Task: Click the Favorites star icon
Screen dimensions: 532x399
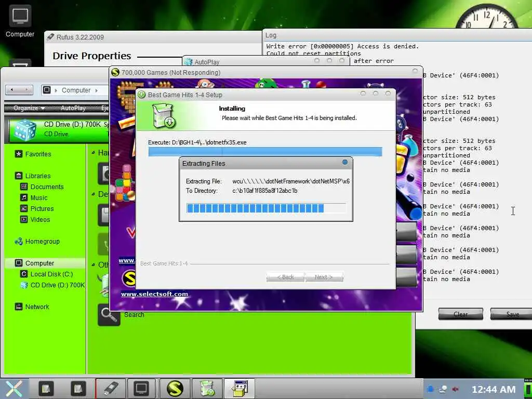Action: (19, 154)
